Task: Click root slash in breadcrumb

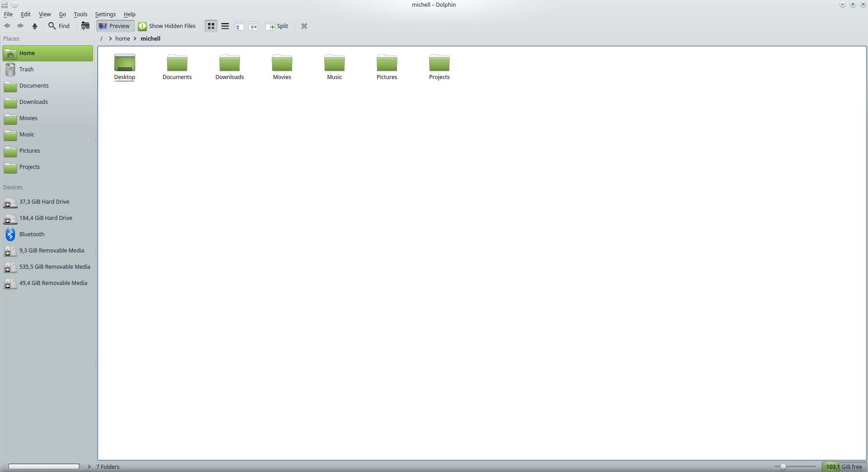Action: [102, 38]
